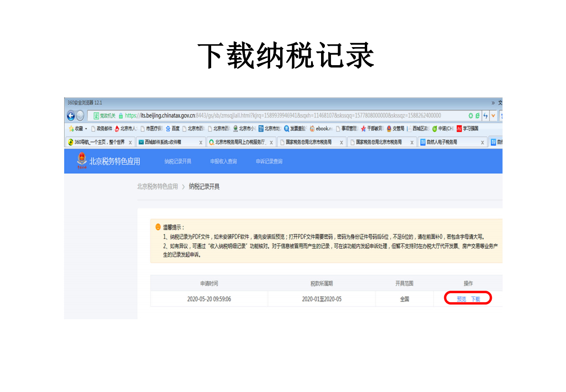
Task: Go back with the browser back arrow
Action: (x=71, y=116)
